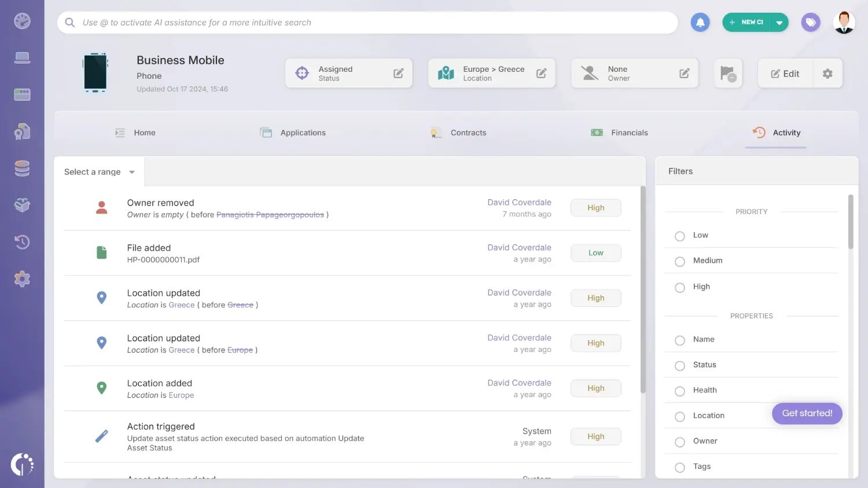Switch to the Contracts tab

tap(459, 133)
